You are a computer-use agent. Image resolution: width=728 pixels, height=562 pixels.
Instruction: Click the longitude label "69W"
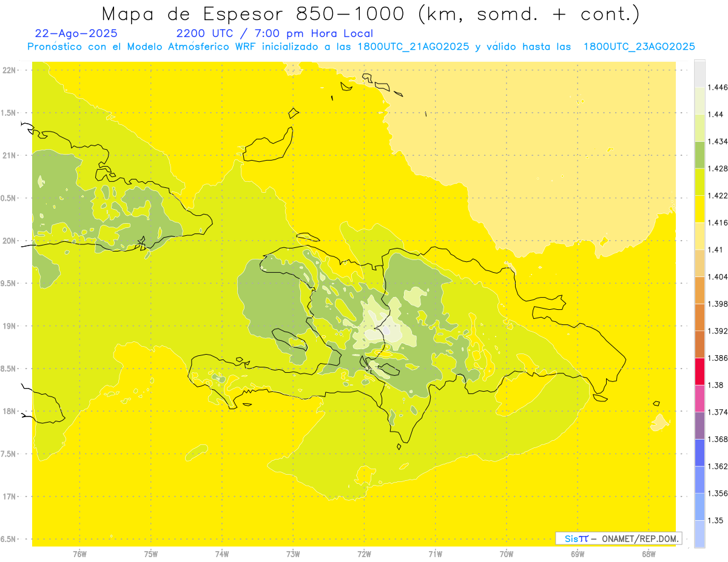578,554
